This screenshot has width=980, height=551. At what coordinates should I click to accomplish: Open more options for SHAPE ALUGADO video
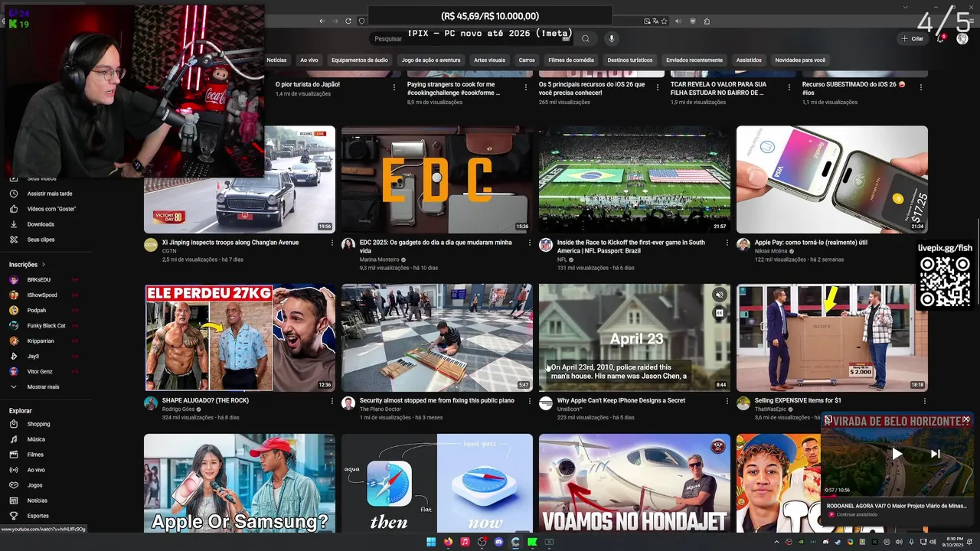332,401
